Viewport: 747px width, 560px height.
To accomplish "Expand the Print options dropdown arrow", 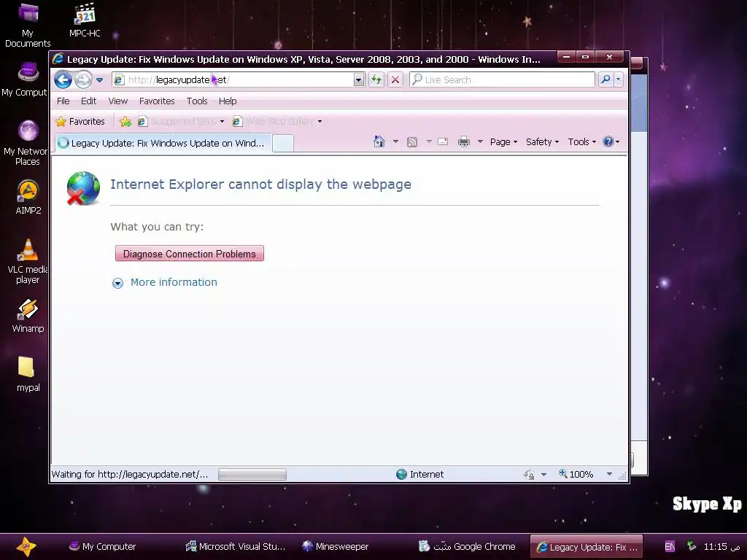I will point(480,141).
